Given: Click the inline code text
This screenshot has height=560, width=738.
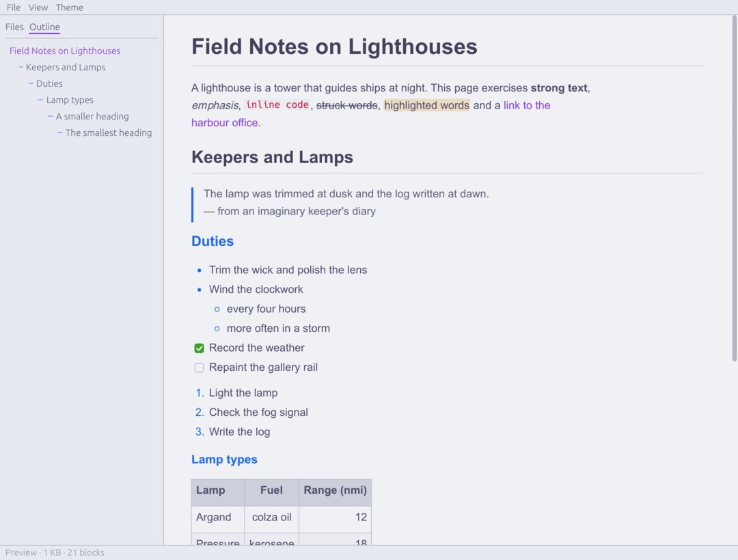Looking at the screenshot, I should [x=277, y=105].
